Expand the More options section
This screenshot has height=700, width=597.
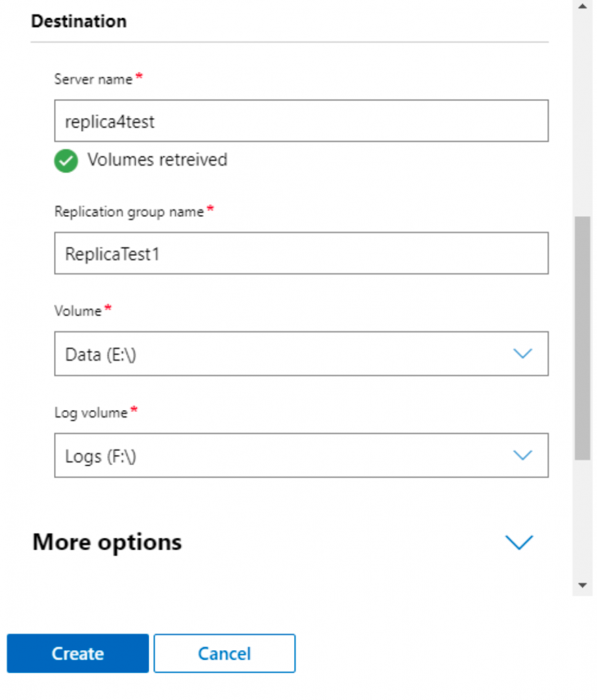coord(107,542)
